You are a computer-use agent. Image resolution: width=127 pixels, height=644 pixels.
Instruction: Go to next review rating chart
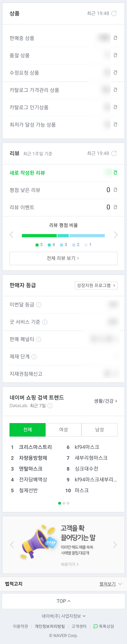click(115, 235)
